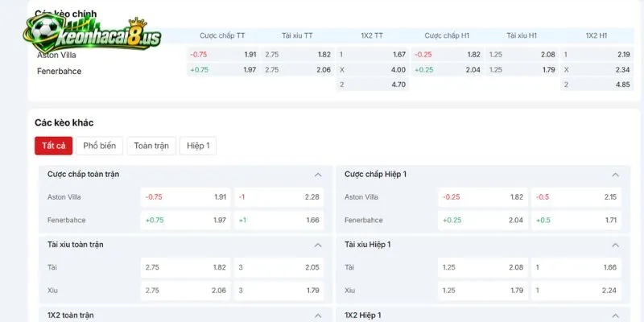Viewport: 644px width, 322px height.
Task: Pick Tài 2.75 in Tài xỉu toàn trận panel
Action: 186,267
